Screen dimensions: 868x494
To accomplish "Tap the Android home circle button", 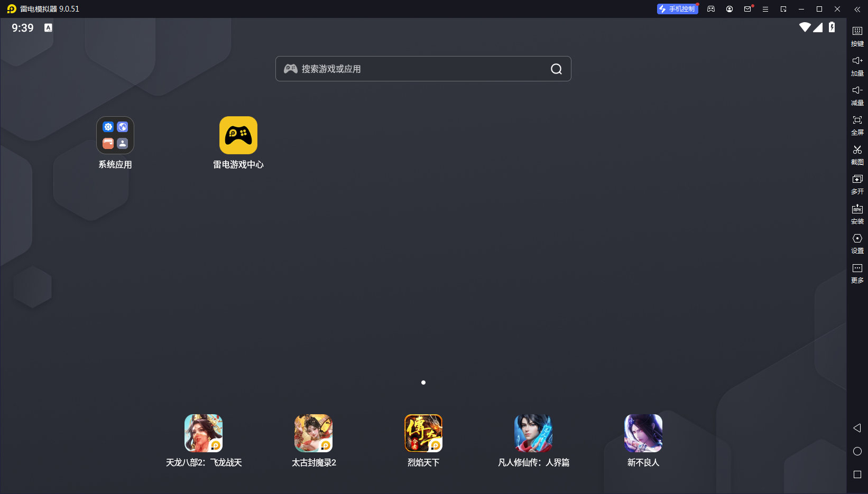I will coord(857,451).
